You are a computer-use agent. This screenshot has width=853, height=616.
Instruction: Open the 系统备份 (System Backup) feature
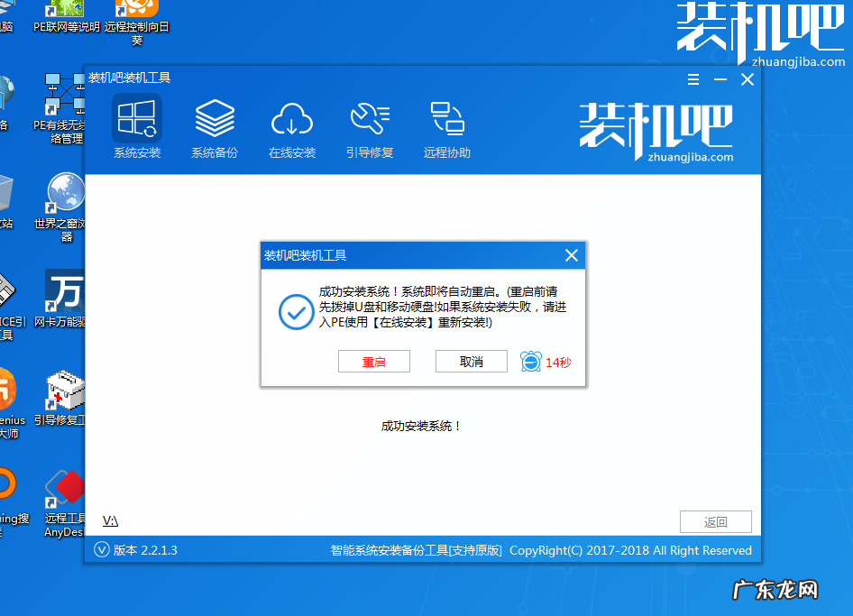pos(214,126)
